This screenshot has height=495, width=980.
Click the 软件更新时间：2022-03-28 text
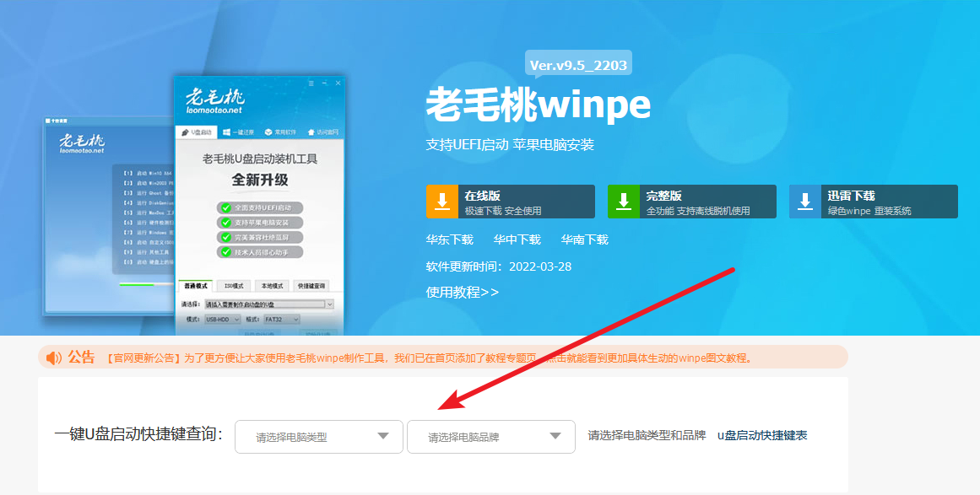499,266
